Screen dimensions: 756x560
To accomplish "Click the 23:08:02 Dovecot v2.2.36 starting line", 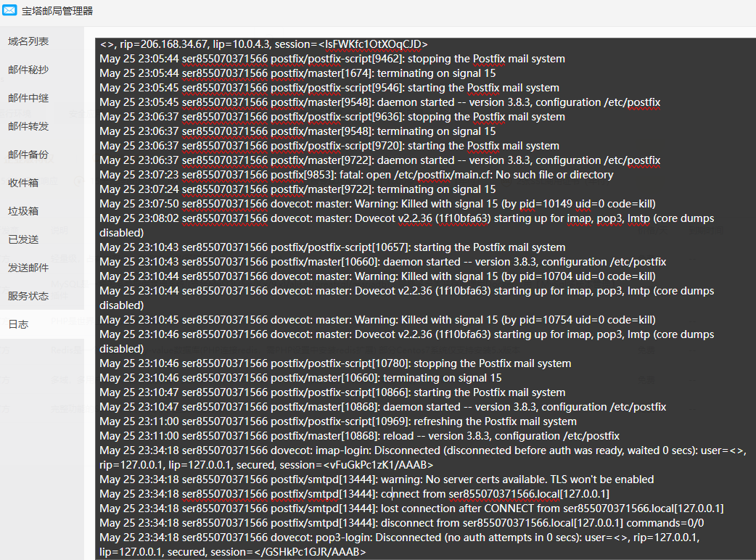I will [x=407, y=226].
